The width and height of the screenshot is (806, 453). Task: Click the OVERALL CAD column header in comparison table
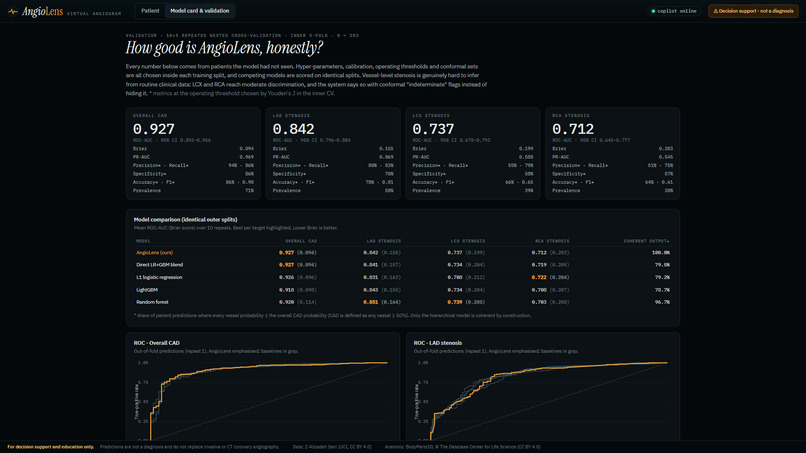click(301, 241)
